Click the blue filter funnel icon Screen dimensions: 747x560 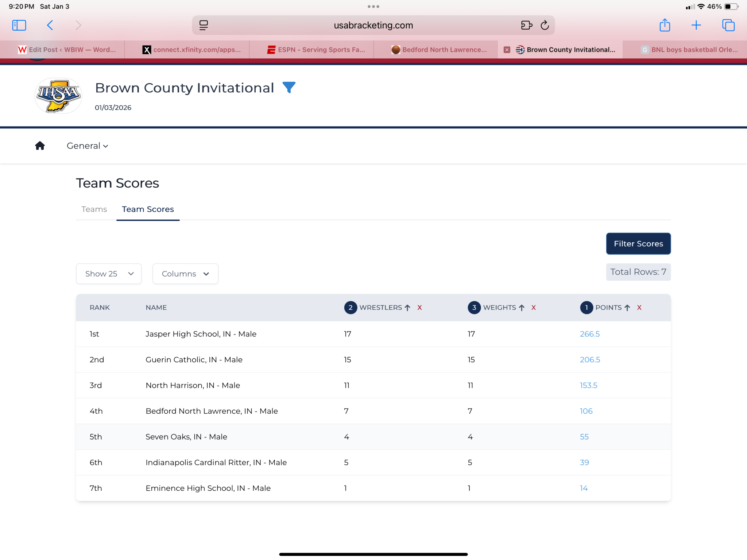(289, 88)
